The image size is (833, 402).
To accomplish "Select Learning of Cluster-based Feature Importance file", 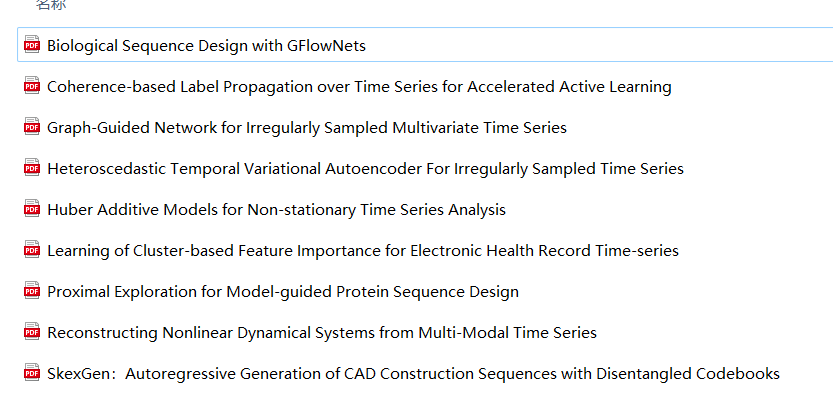I will click(x=362, y=250).
